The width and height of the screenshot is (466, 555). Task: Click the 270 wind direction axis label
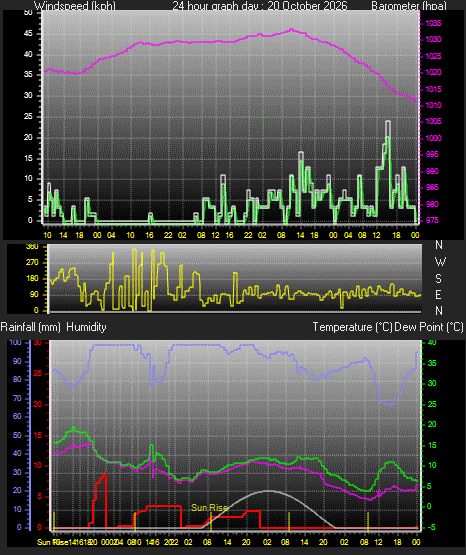tap(32, 263)
